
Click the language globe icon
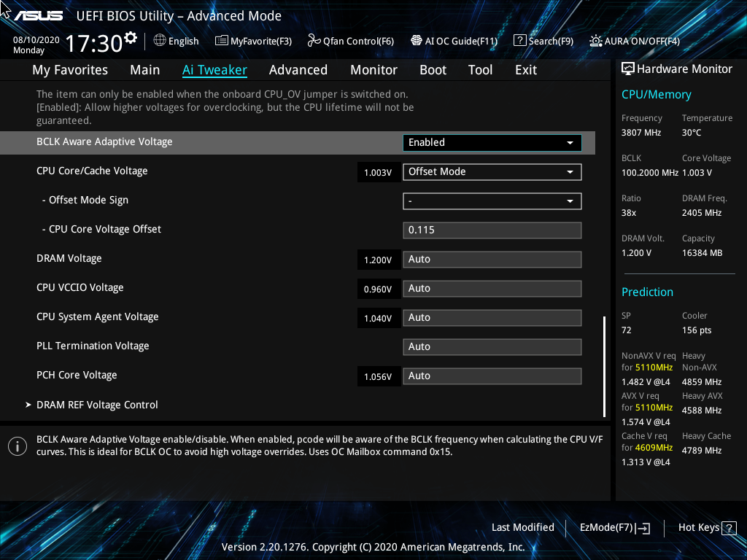160,41
